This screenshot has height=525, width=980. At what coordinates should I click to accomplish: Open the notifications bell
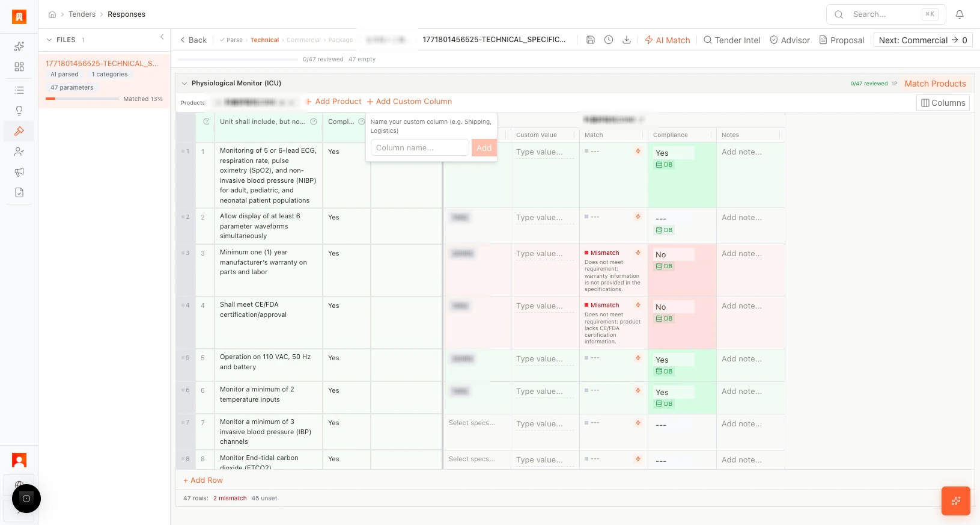pyautogui.click(x=960, y=14)
